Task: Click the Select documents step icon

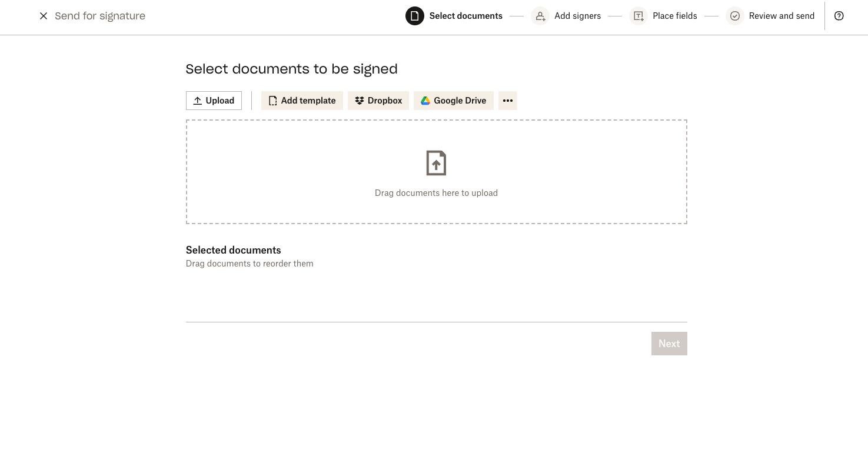Action: [415, 16]
